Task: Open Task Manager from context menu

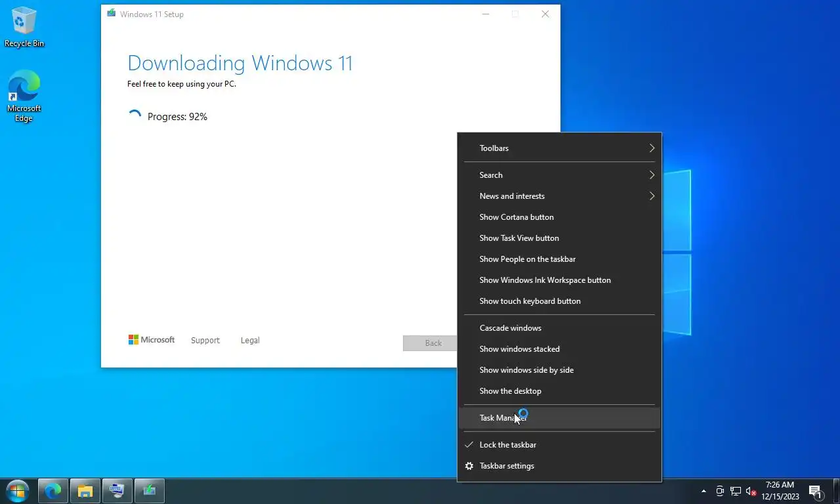Action: coord(559,418)
